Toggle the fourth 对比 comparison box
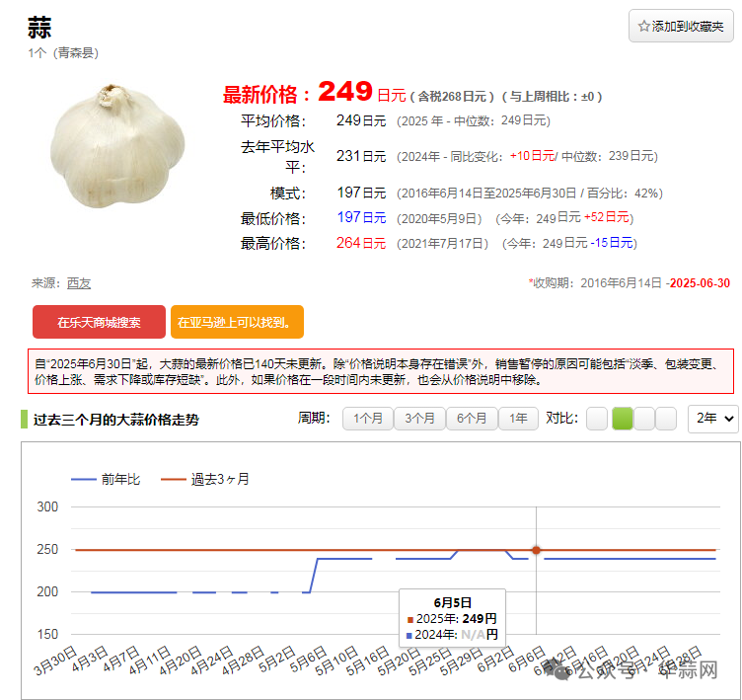Image resolution: width=742 pixels, height=700 pixels. (x=666, y=419)
